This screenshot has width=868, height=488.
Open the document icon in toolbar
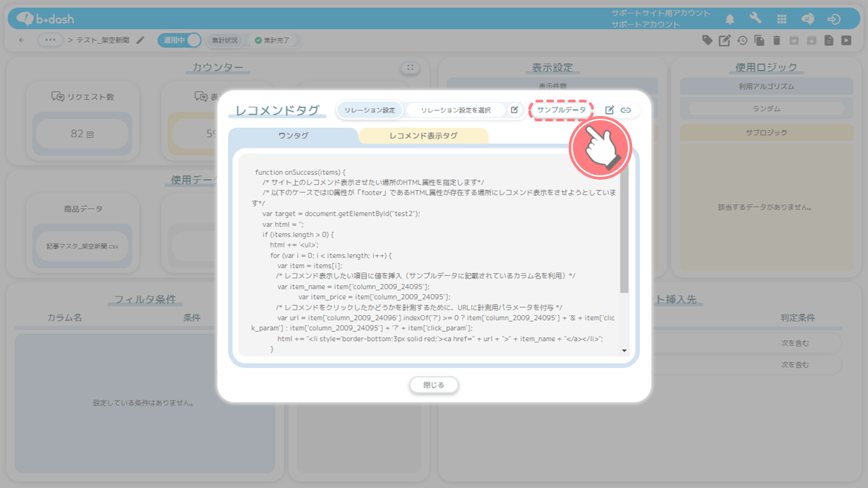[829, 40]
